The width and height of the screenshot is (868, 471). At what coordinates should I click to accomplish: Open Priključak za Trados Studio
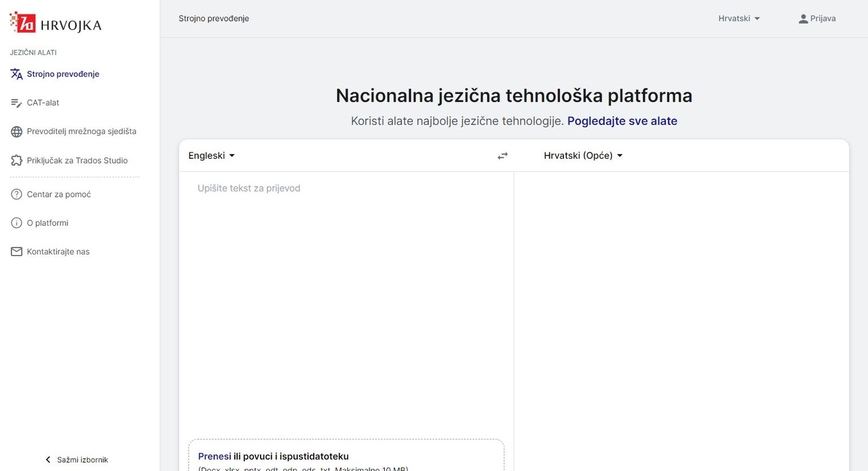(x=77, y=161)
